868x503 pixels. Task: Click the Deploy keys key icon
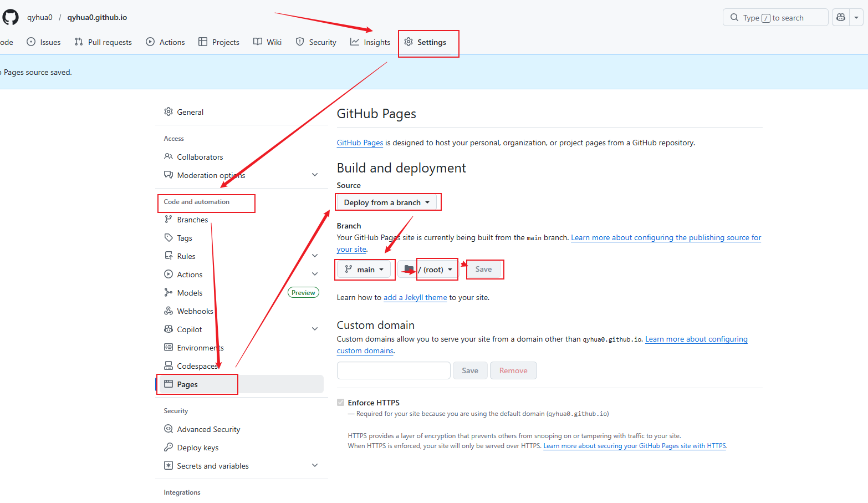pos(169,448)
